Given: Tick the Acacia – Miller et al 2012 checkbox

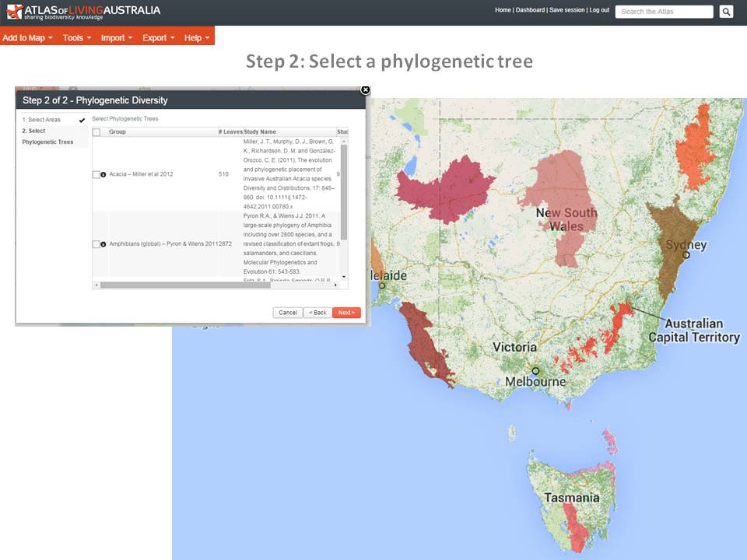Looking at the screenshot, I should pos(96,175).
